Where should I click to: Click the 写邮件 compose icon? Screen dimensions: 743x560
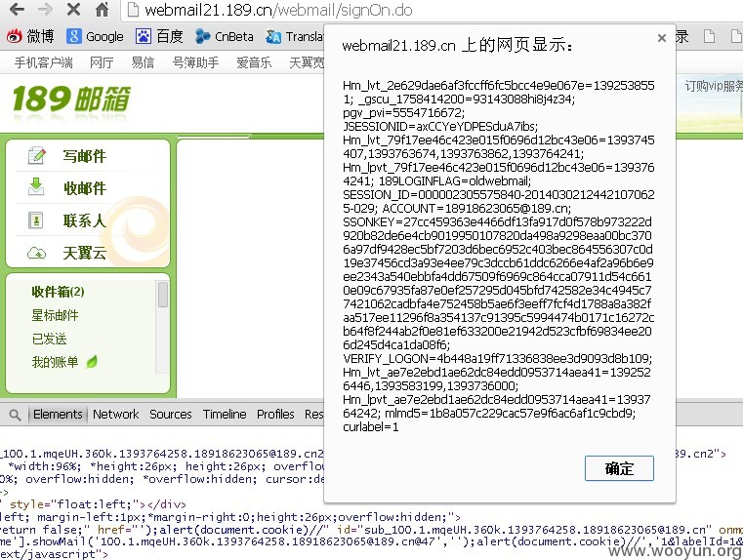click(x=36, y=155)
